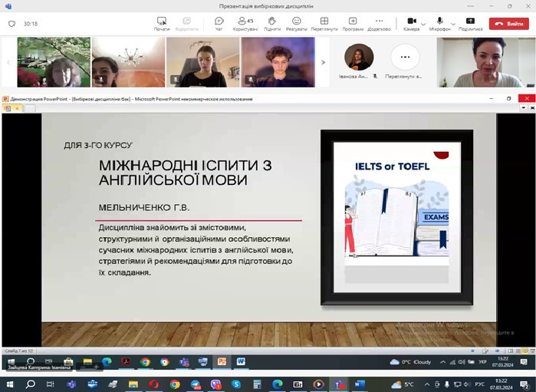Viewport: 536px width, 392px height.
Task: Show next participants with right chevron
Action: tap(323, 62)
